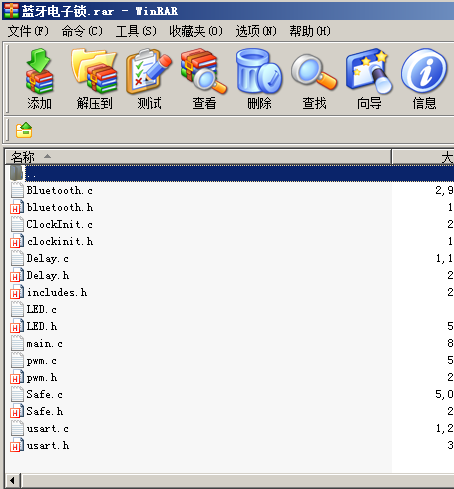The image size is (454, 489).
Task: Open the 文件(F) menu
Action: tap(28, 31)
